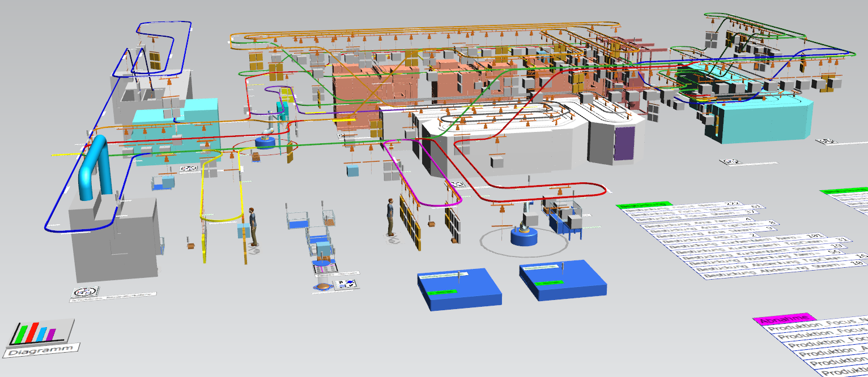Click the green status label on left blue platform
This screenshot has width=868, height=377.
[441, 292]
